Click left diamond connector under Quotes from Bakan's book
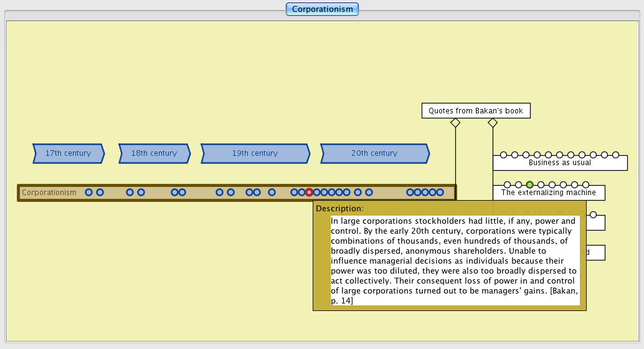The width and height of the screenshot is (644, 349). tap(455, 123)
